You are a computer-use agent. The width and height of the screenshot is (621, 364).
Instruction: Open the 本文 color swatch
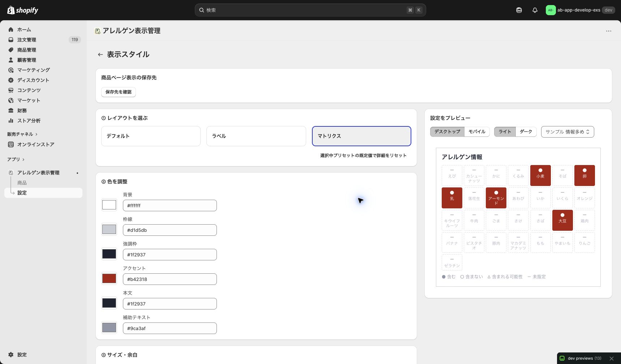[x=109, y=303]
